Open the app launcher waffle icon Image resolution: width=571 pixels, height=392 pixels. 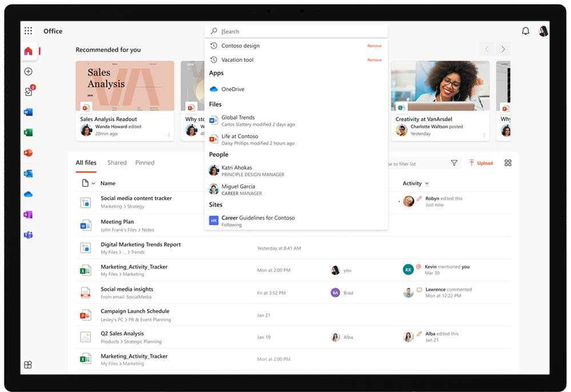pos(28,31)
